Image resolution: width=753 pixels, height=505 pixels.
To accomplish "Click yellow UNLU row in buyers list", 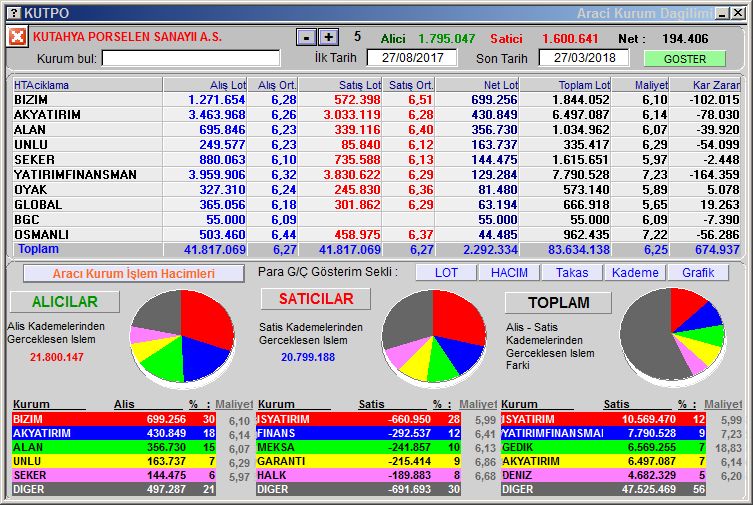I will 114,461.
